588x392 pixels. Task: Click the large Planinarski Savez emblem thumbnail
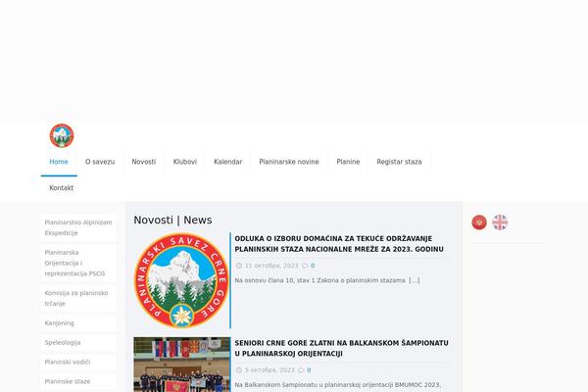(182, 280)
